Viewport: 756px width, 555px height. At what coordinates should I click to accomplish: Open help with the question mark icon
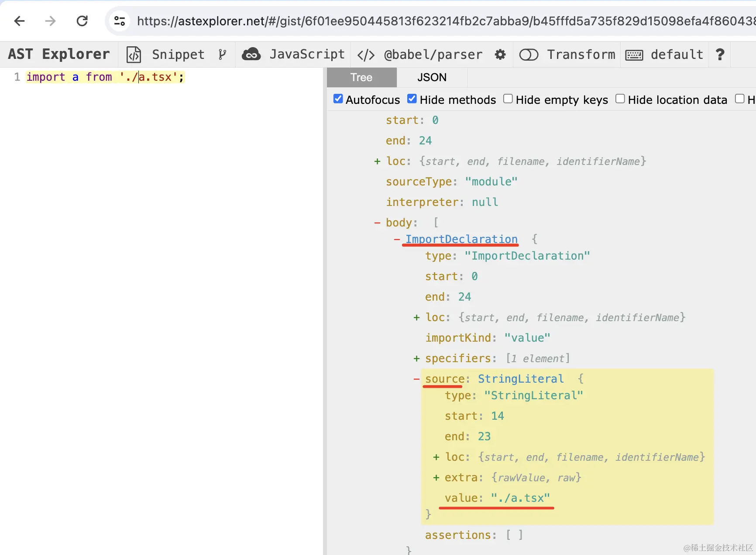(720, 54)
